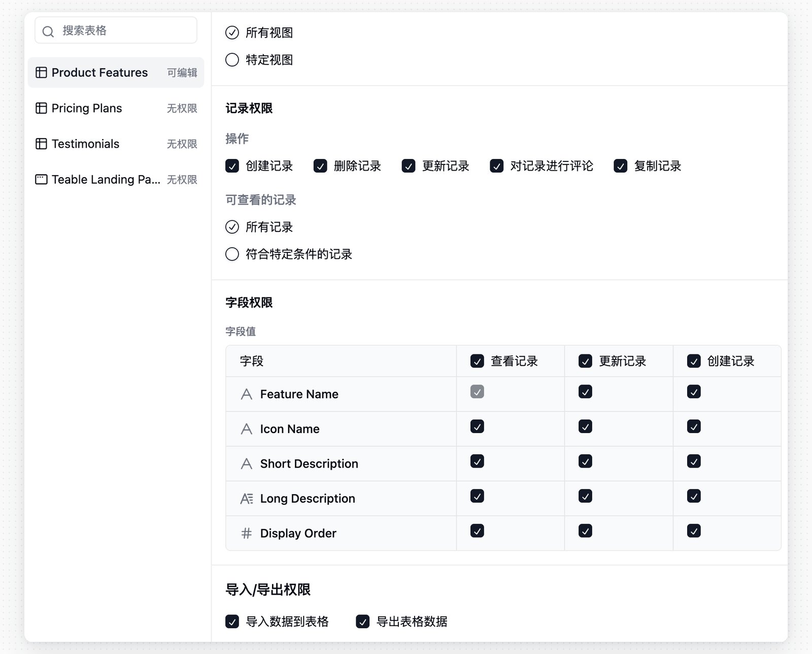Toggle Display Order view checkbox
This screenshot has height=654, width=812.
pos(477,531)
